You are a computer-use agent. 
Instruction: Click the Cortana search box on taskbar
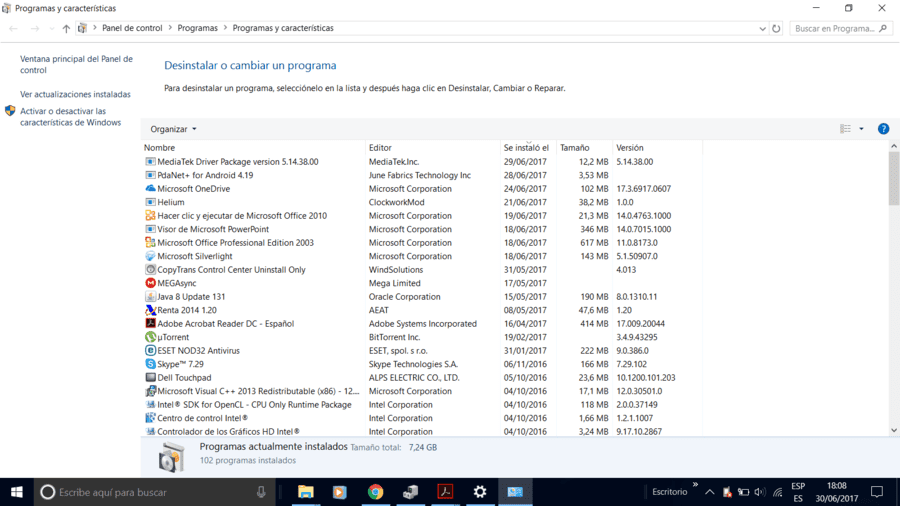pos(155,492)
